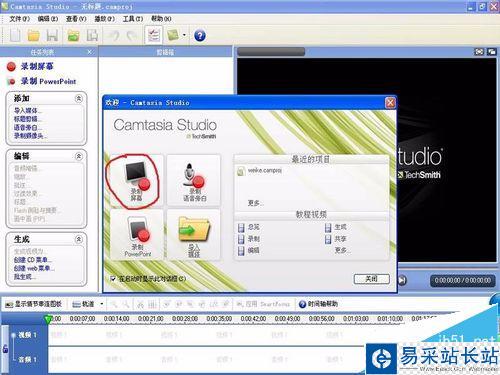Screen dimensions: 500x375
Task: Open the 编辑 (Edit) menu
Action: [x=48, y=19]
